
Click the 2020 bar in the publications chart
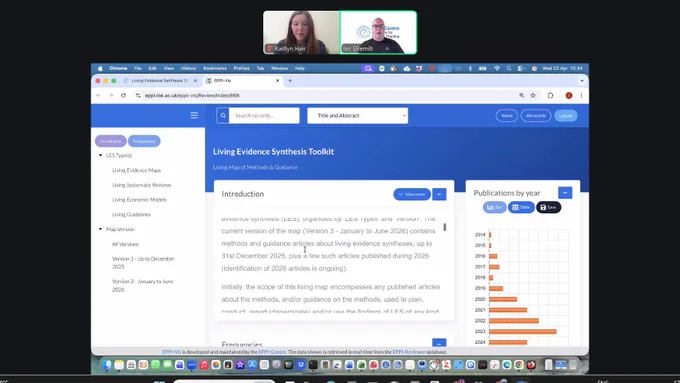pyautogui.click(x=503, y=299)
